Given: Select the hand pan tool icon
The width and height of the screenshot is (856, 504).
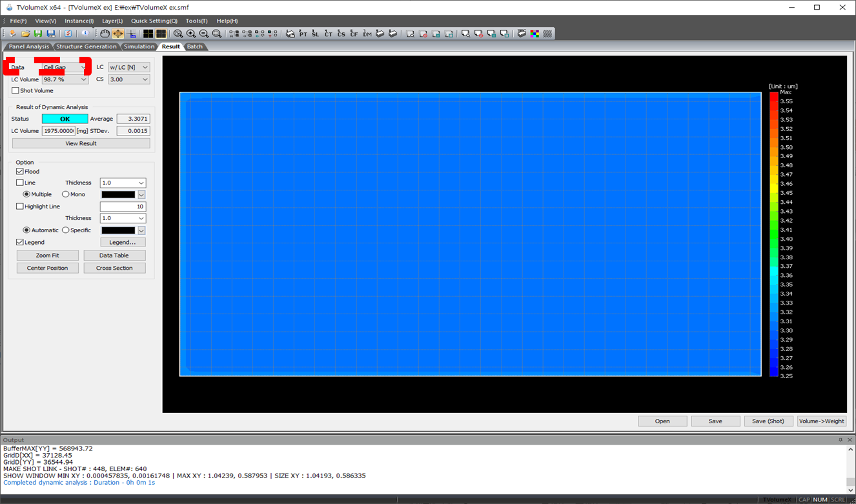Looking at the screenshot, I should pyautogui.click(x=105, y=34).
